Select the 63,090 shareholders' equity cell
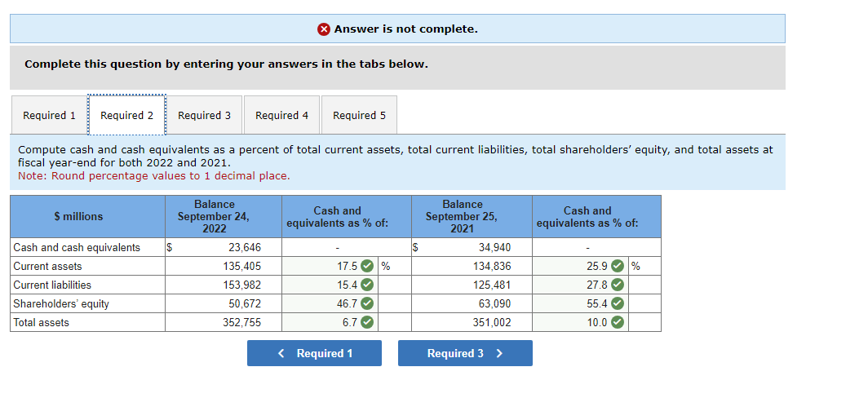Image resolution: width=868 pixels, height=420 pixels. click(472, 304)
